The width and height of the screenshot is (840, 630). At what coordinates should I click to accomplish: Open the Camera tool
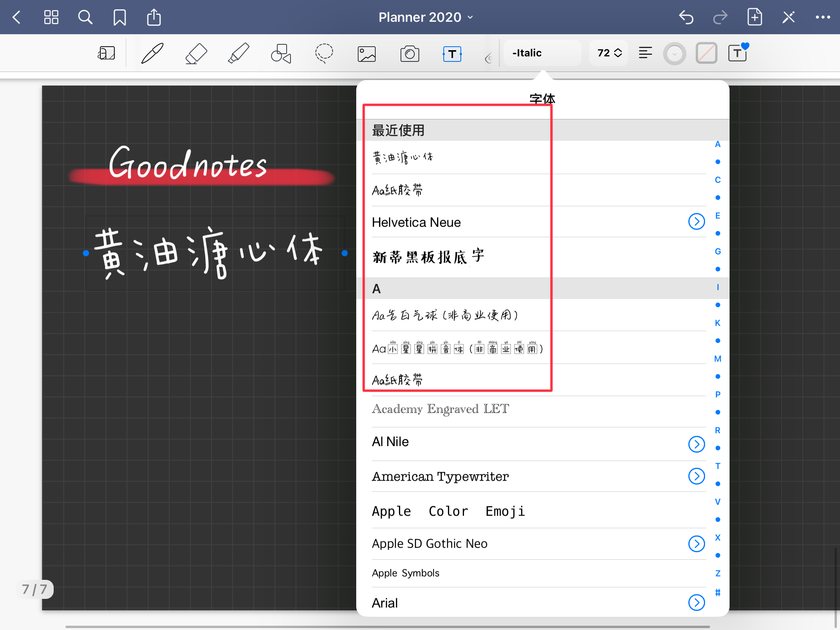pyautogui.click(x=409, y=54)
